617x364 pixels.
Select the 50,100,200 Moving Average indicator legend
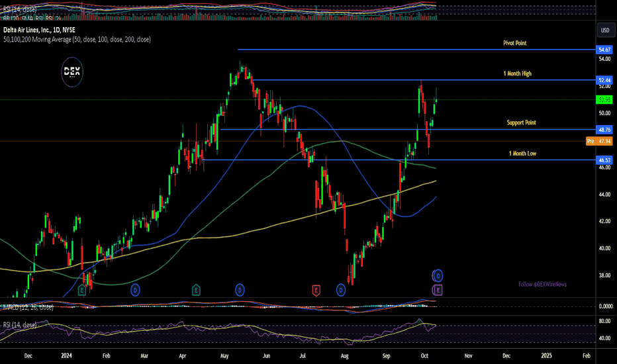click(77, 39)
